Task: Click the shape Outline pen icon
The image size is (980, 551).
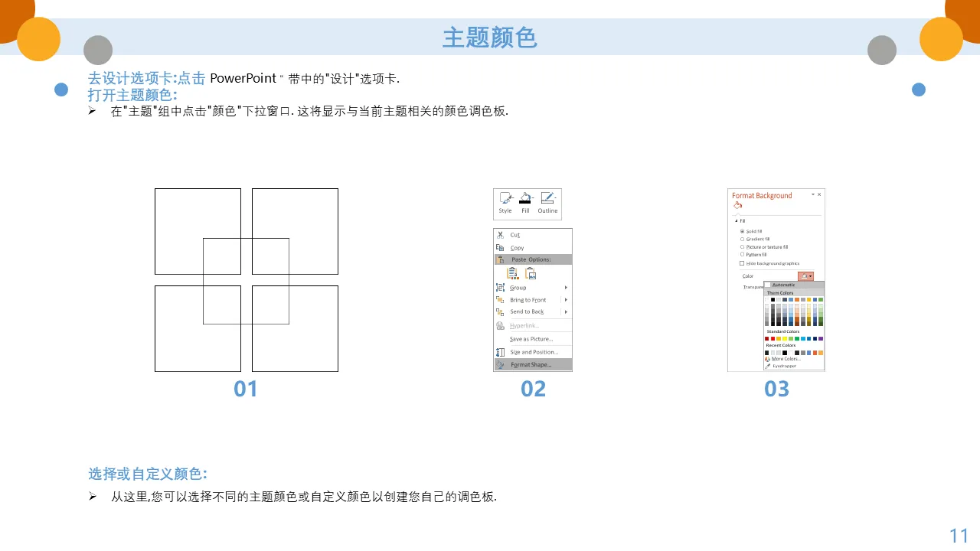Action: tap(547, 199)
